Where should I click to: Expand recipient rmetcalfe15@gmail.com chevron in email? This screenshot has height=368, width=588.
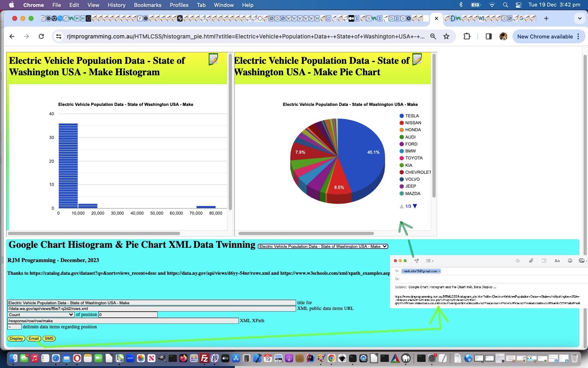pyautogui.click(x=439, y=271)
